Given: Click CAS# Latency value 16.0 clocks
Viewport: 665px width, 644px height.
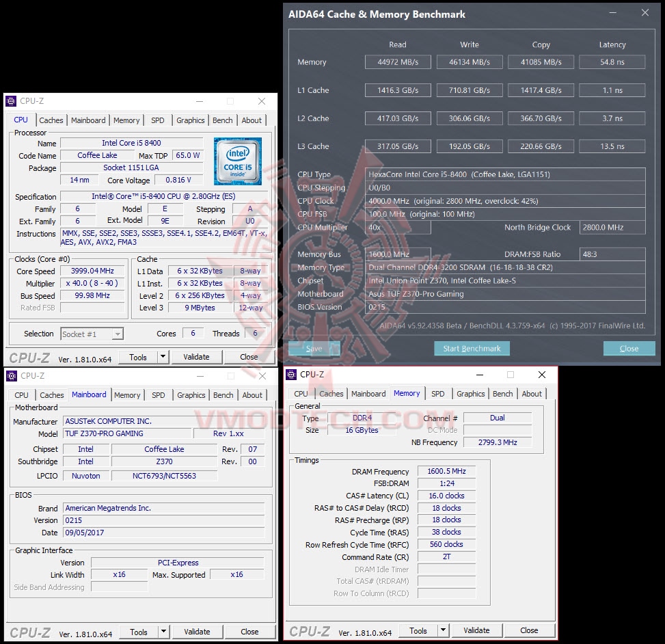Looking at the screenshot, I should pyautogui.click(x=446, y=496).
